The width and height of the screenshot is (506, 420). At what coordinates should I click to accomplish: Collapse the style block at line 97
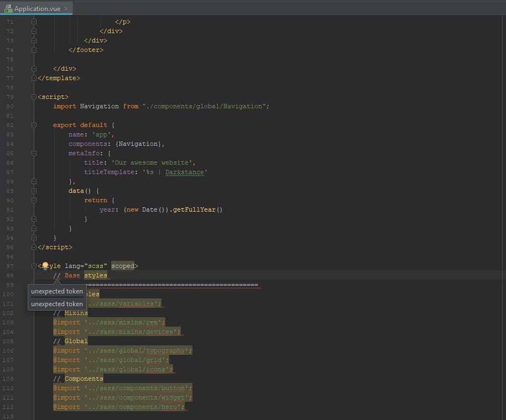[x=34, y=266]
